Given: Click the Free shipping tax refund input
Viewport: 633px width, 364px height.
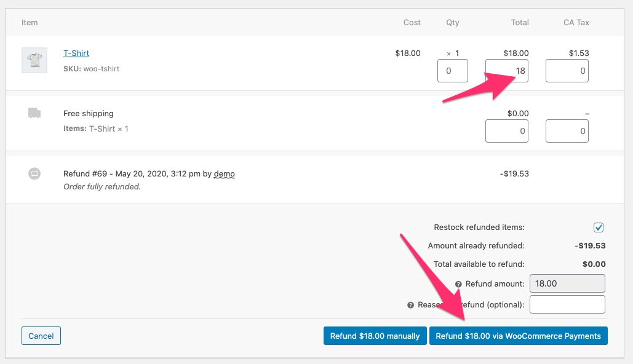Looking at the screenshot, I should (567, 131).
